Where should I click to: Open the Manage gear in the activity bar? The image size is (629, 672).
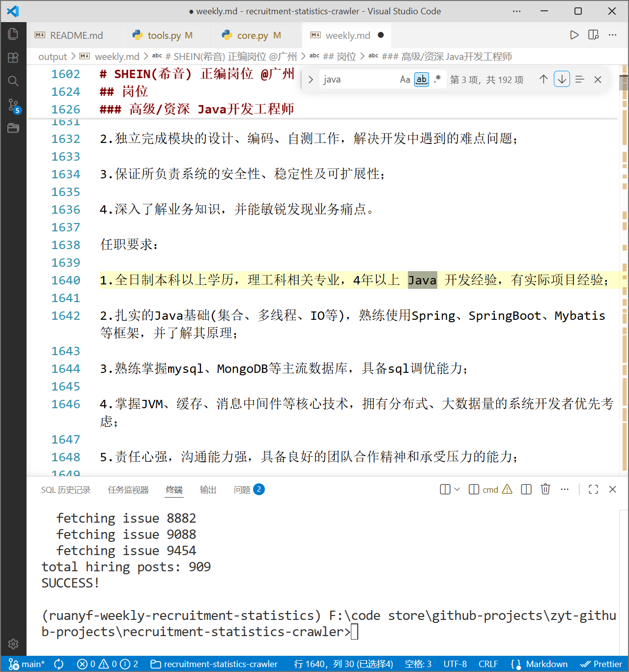coord(13,644)
